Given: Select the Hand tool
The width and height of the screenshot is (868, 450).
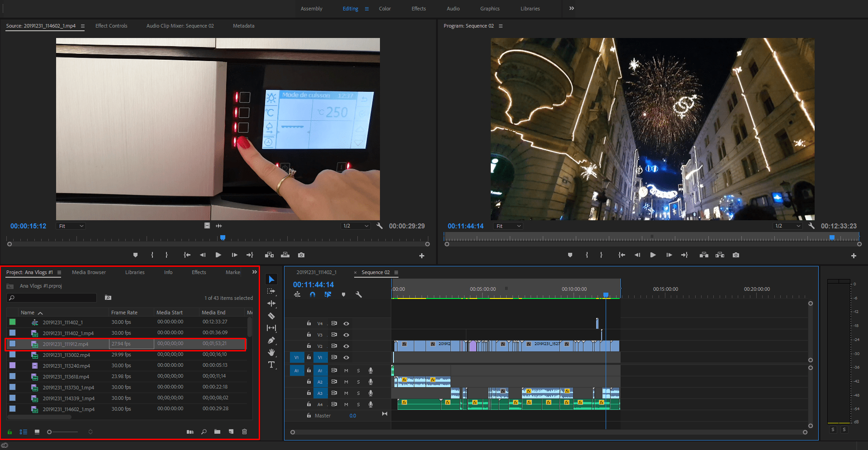Looking at the screenshot, I should (271, 353).
